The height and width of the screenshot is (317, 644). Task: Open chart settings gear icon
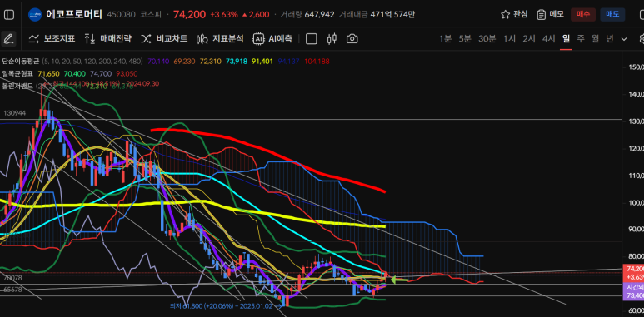pyautogui.click(x=642, y=39)
